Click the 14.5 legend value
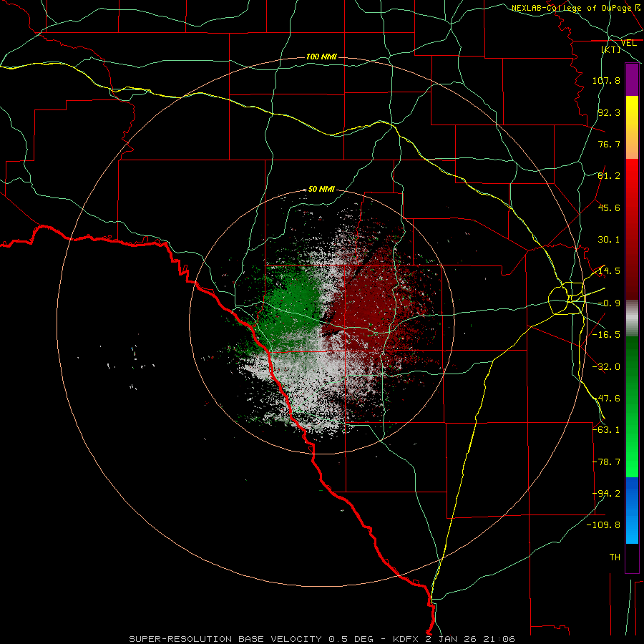The image size is (644, 644). coord(609,271)
